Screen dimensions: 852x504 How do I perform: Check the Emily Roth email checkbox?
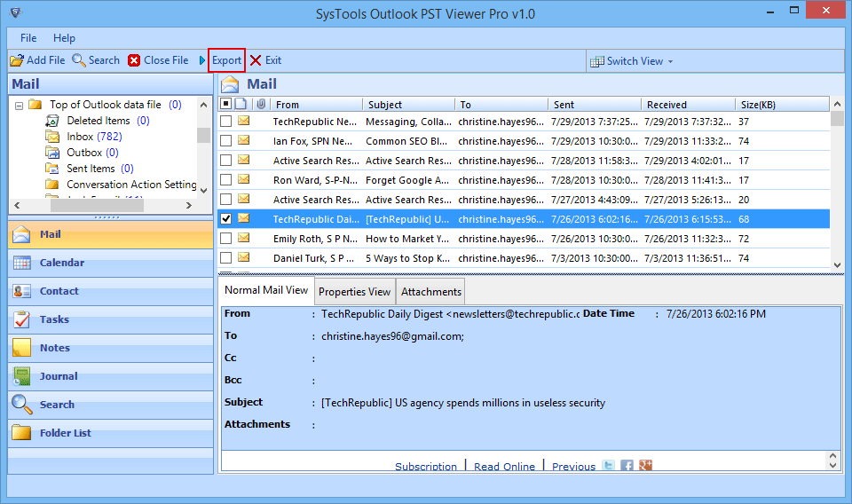point(226,239)
